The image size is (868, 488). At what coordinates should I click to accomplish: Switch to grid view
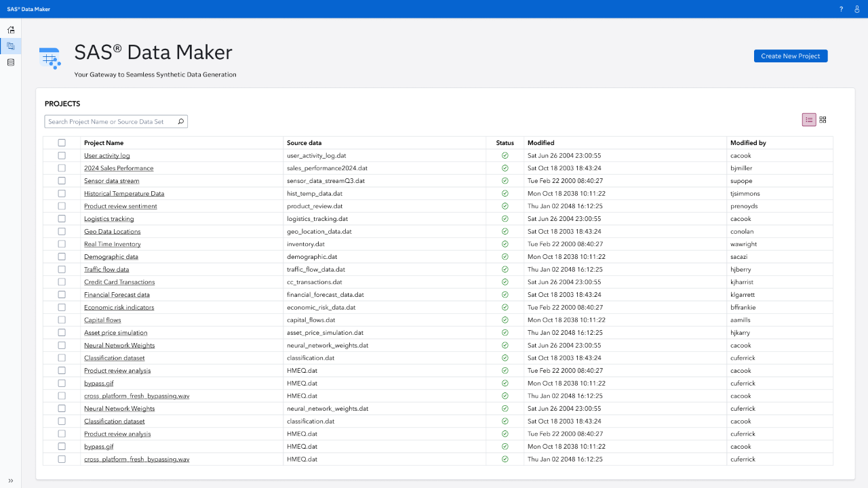[x=823, y=120]
